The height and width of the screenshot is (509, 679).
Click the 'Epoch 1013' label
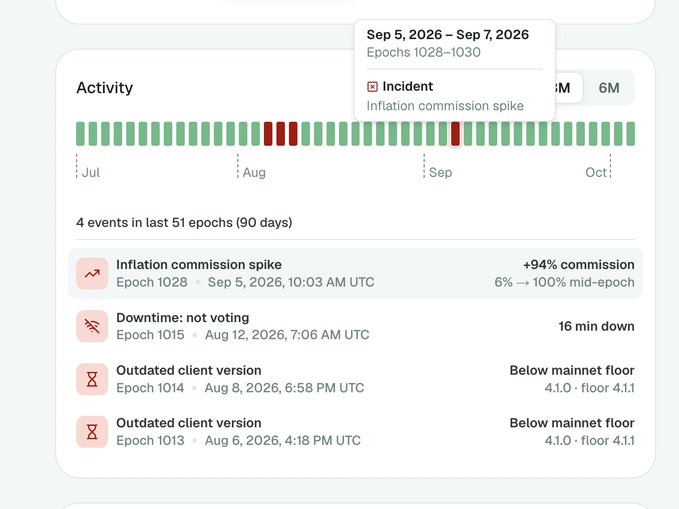click(150, 441)
